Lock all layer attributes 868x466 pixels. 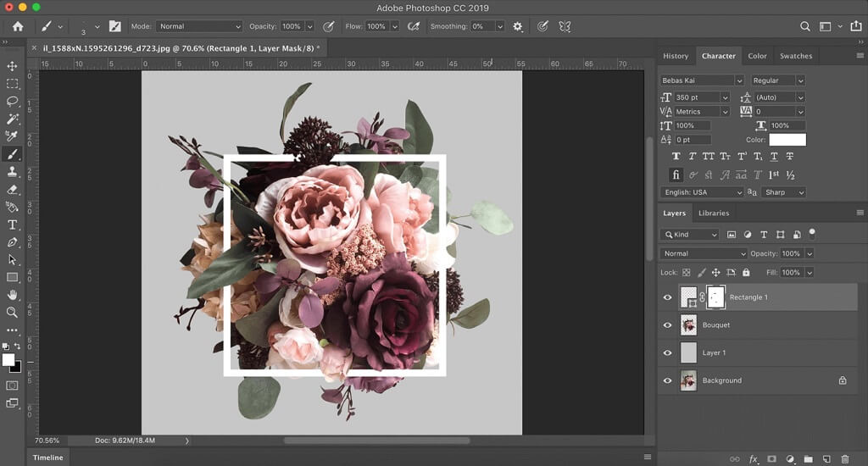[x=746, y=272]
